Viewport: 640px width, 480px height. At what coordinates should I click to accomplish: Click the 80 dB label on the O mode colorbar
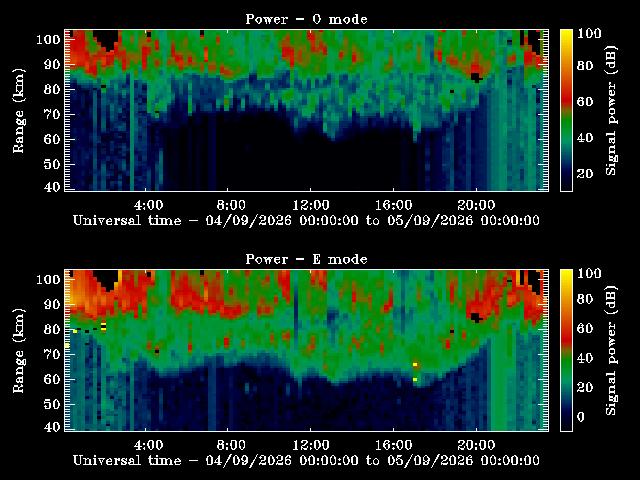pos(585,65)
